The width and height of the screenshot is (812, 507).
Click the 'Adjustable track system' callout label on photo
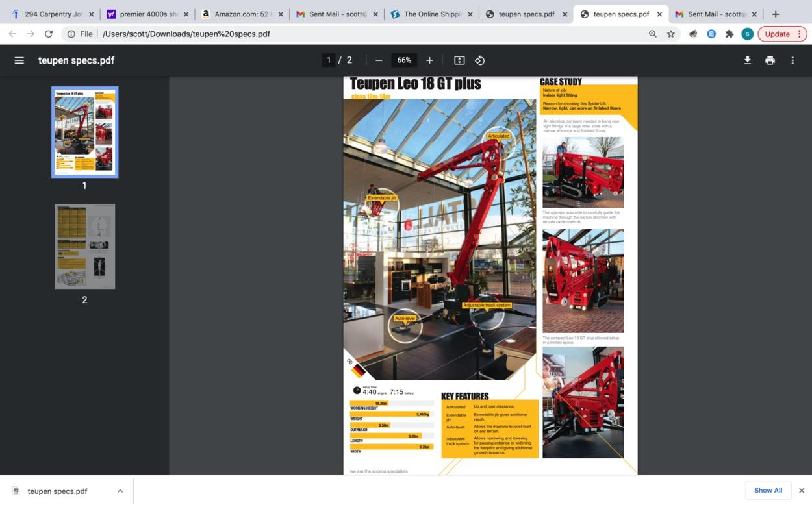(x=487, y=305)
